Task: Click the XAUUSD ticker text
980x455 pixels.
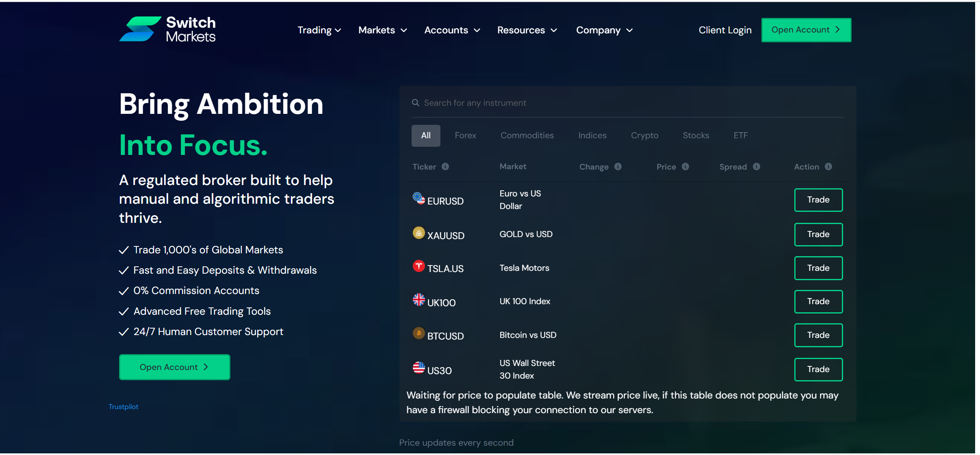Action: click(446, 235)
